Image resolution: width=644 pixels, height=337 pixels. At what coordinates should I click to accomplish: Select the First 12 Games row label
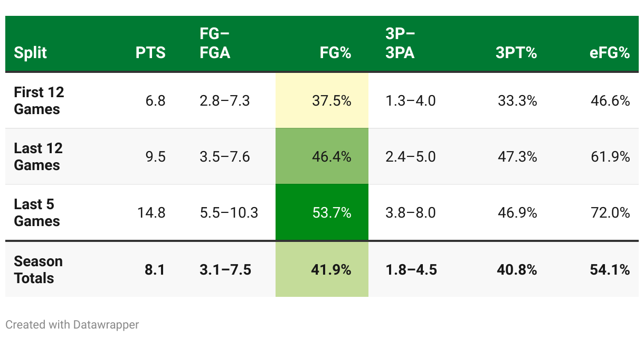coord(39,101)
